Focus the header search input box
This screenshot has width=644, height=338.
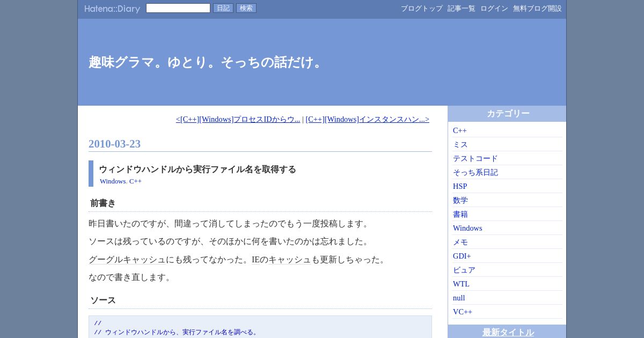point(178,8)
